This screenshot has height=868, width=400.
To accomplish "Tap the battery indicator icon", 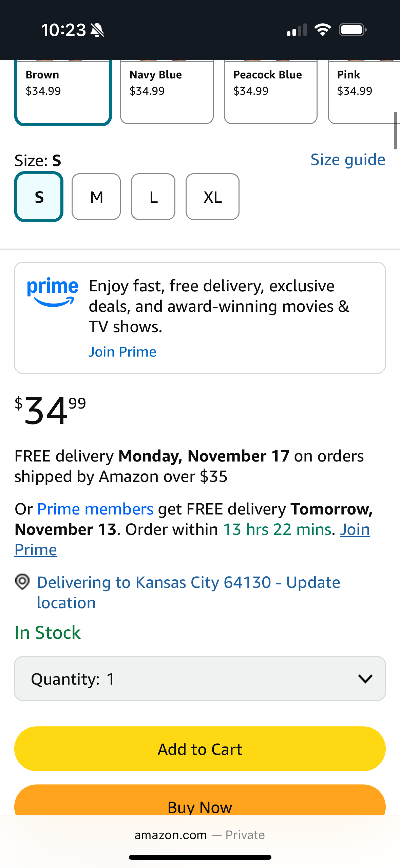I will pos(353,30).
